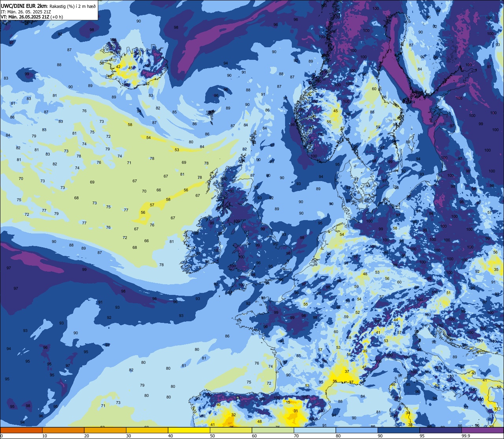Click the humidity value '31' over eastern Spain
The width and height of the screenshot is (504, 439).
pos(296,411)
